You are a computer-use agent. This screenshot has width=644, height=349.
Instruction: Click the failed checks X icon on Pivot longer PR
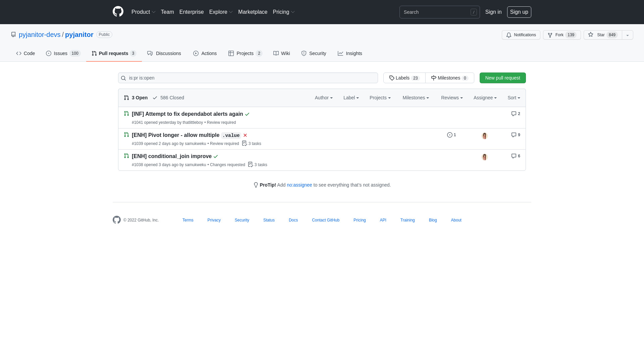point(245,135)
